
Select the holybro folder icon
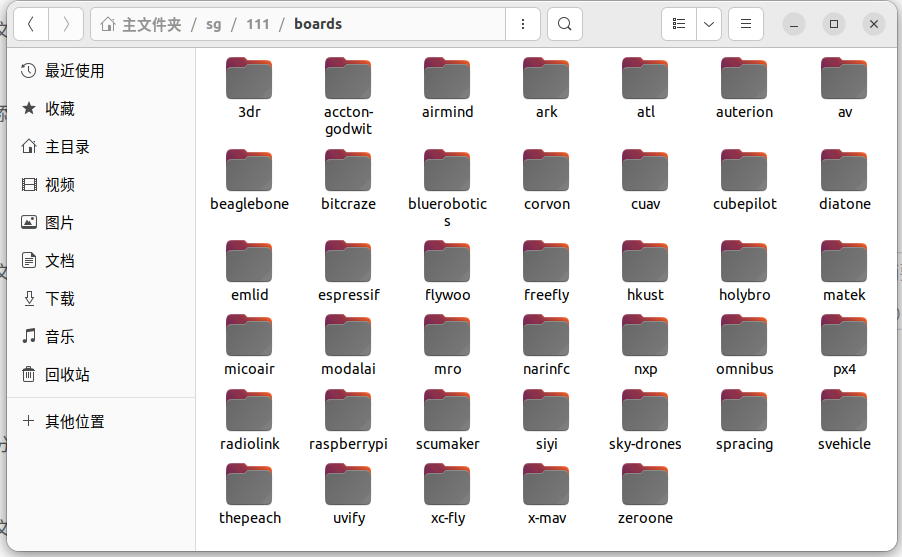click(744, 261)
